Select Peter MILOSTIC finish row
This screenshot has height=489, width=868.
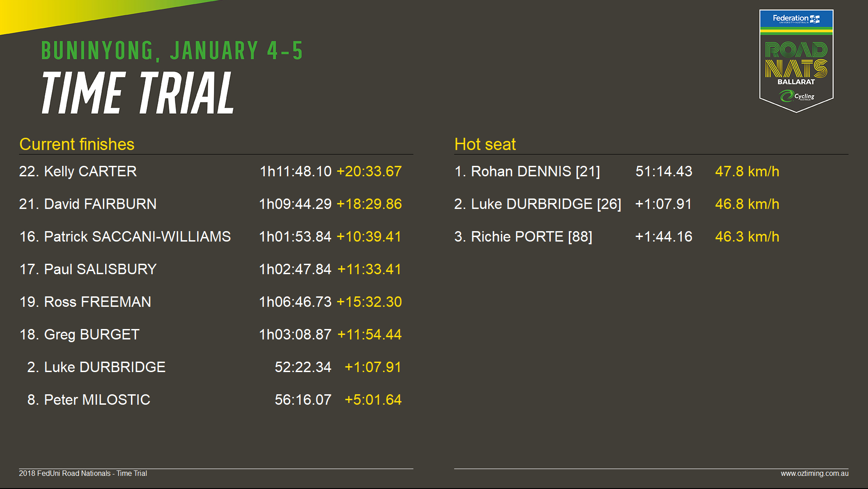coord(214,400)
